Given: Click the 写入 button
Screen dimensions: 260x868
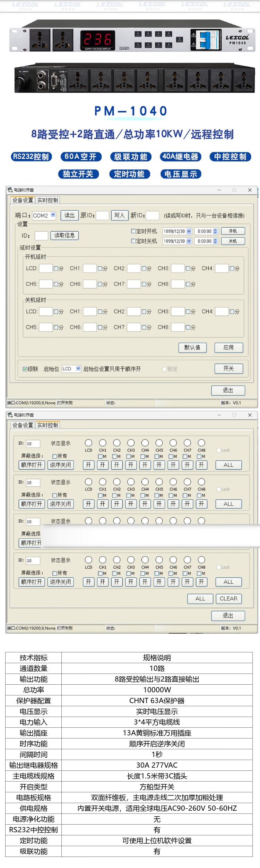Looking at the screenshot, I should point(120,215).
